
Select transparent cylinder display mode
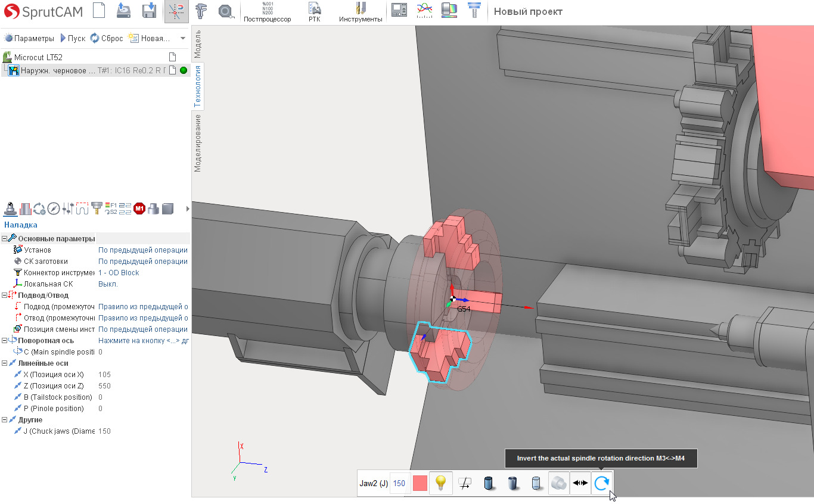point(536,483)
